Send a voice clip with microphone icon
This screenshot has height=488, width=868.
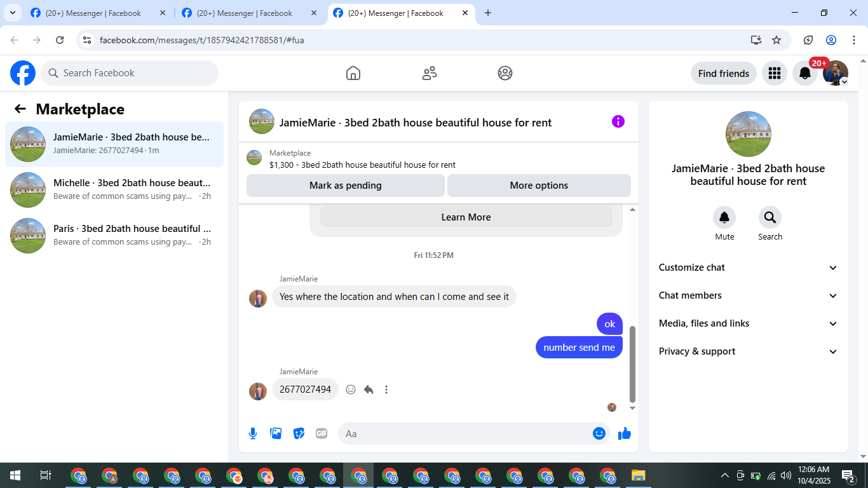coord(253,433)
